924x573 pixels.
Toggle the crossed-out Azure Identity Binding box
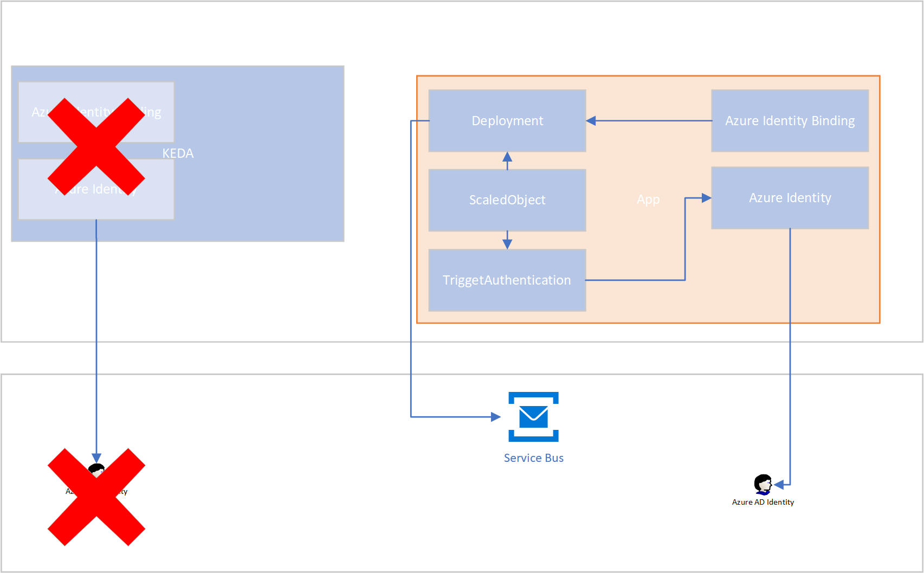(x=96, y=111)
